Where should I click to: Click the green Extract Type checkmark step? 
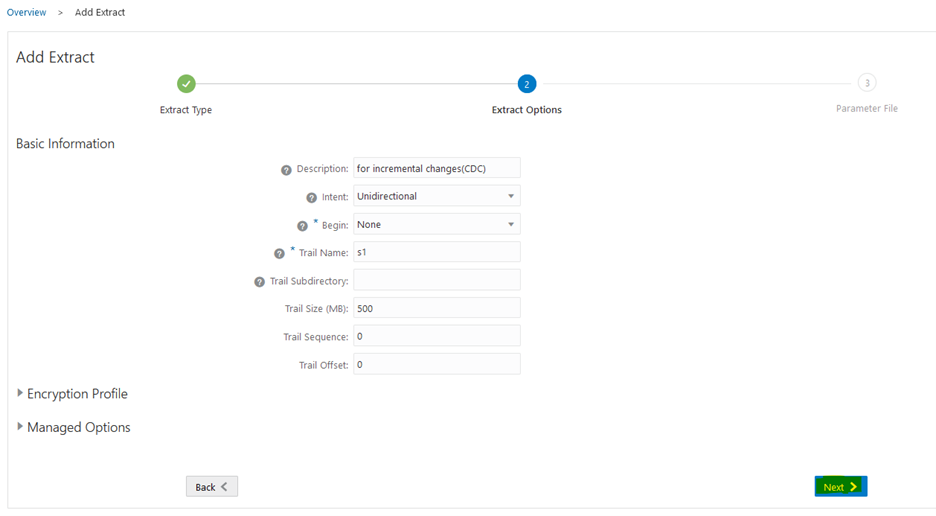(186, 84)
